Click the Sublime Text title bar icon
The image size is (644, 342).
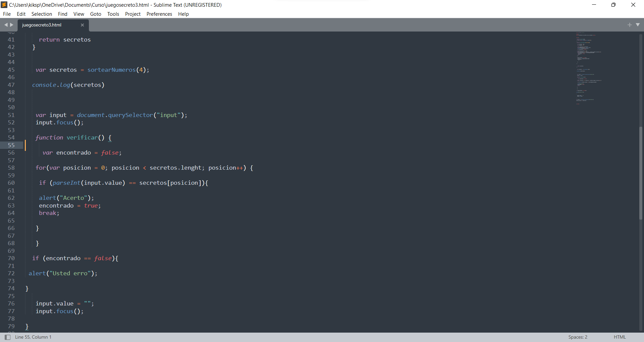coord(4,5)
